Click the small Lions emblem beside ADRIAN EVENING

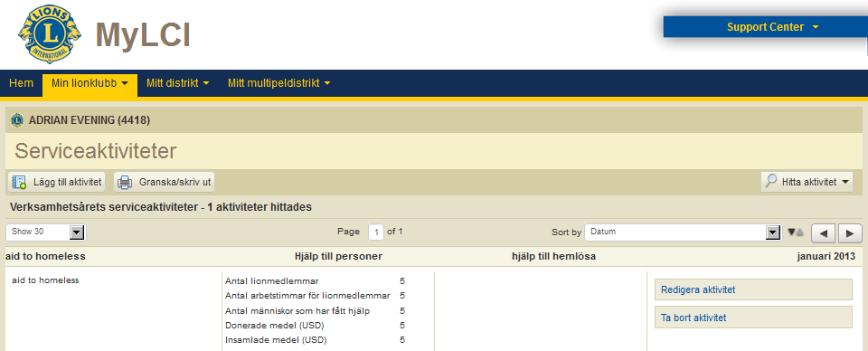(17, 119)
